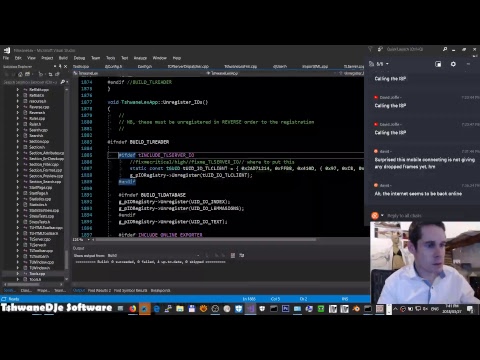Click the feedback icon beside Quick Launch
480x360 pixels.
point(380,49)
